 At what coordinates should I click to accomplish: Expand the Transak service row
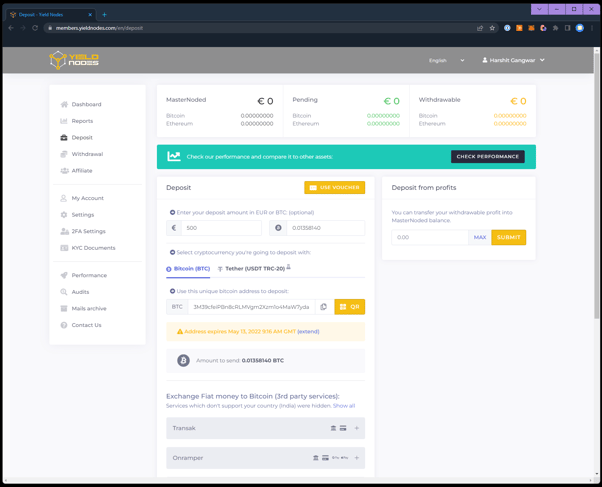click(x=265, y=428)
